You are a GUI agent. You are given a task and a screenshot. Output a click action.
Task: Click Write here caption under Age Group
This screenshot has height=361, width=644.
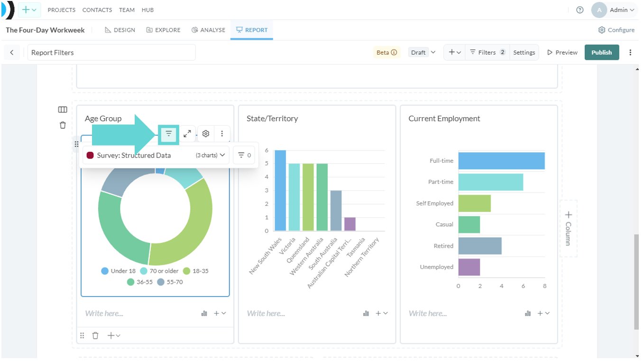[x=104, y=314]
